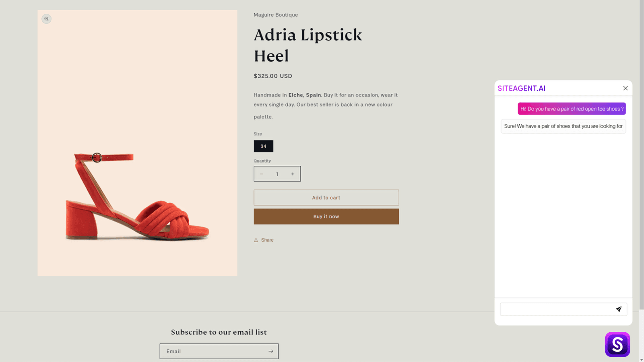Decrease quantity with the minus icon
This screenshot has height=362, width=644.
point(261,174)
